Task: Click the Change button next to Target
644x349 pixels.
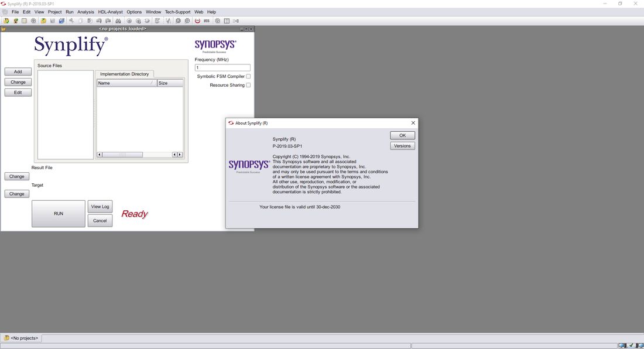Action: click(17, 194)
